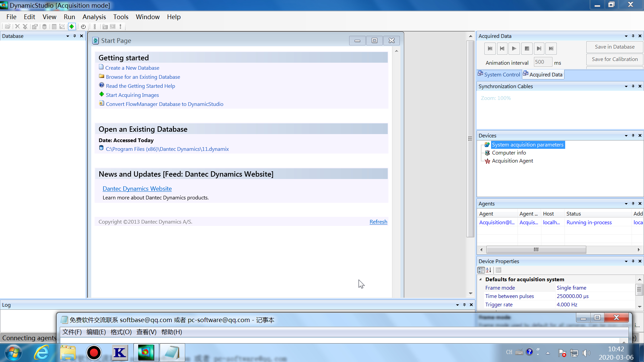This screenshot has height=362, width=644.
Task: Toggle the Agents panel auto-hide pin
Action: (633, 204)
